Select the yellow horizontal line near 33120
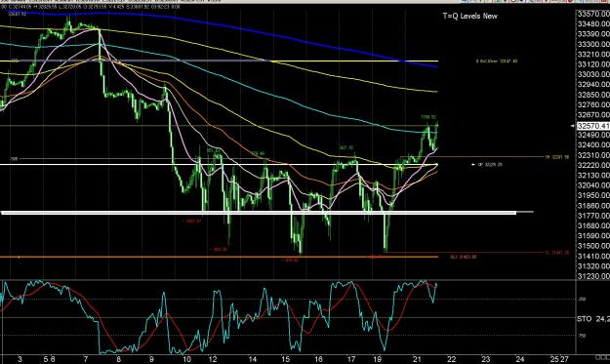The image size is (610, 364). coord(219,61)
